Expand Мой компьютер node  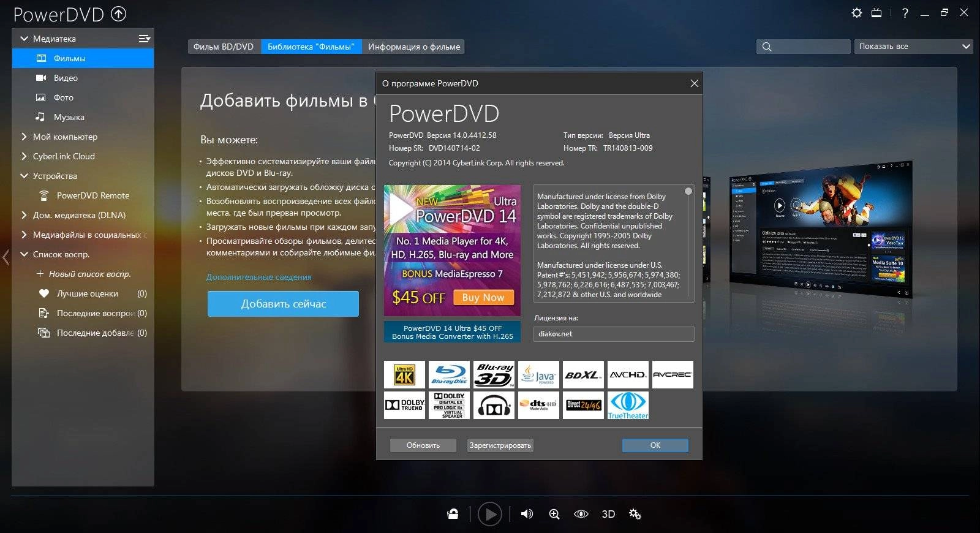pos(24,137)
